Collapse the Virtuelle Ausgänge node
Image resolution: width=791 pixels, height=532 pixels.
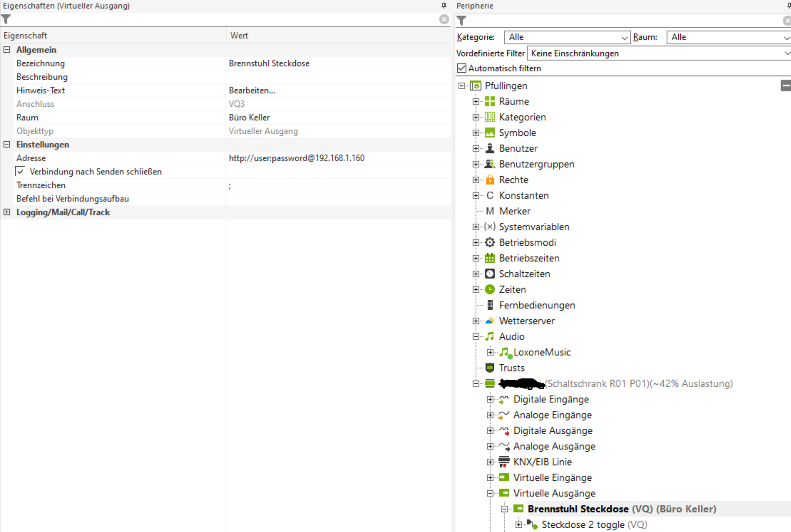pyautogui.click(x=490, y=494)
